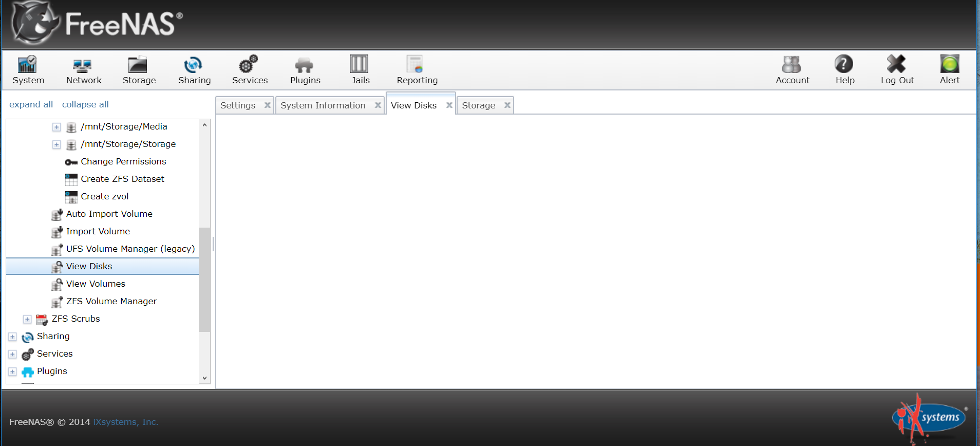Expand the Plugins tree node

(12, 371)
